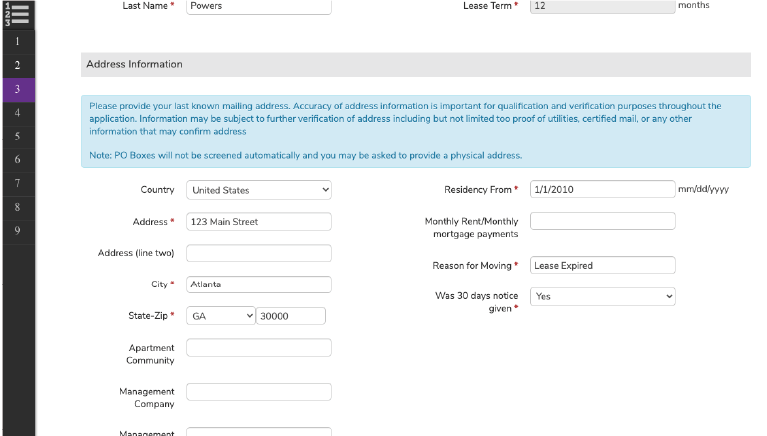Go to step 2 in sidebar
Image resolution: width=767 pixels, height=436 pixels.
coord(18,66)
